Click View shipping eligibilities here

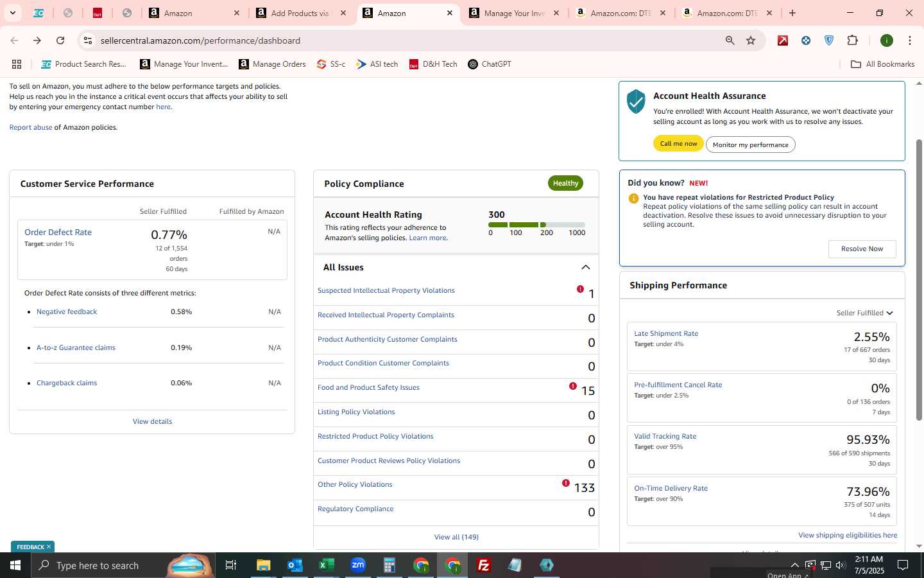point(848,535)
